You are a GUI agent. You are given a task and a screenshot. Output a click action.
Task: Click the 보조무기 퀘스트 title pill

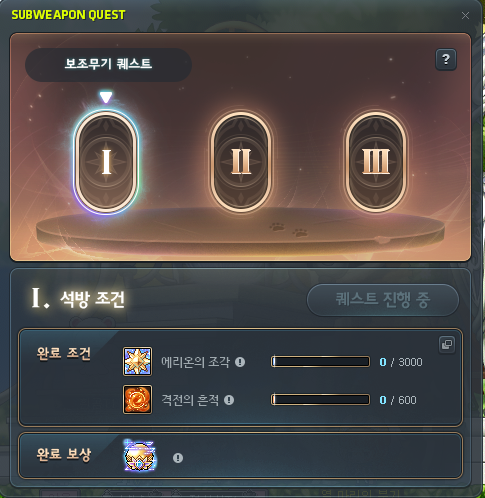(108, 65)
